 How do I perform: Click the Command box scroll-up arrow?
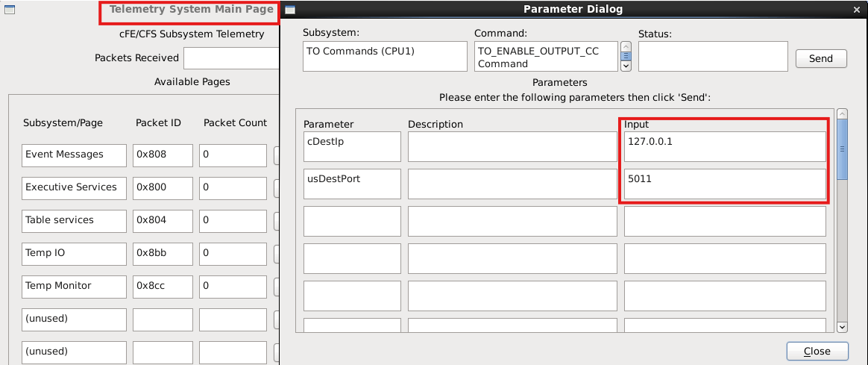[x=626, y=47]
